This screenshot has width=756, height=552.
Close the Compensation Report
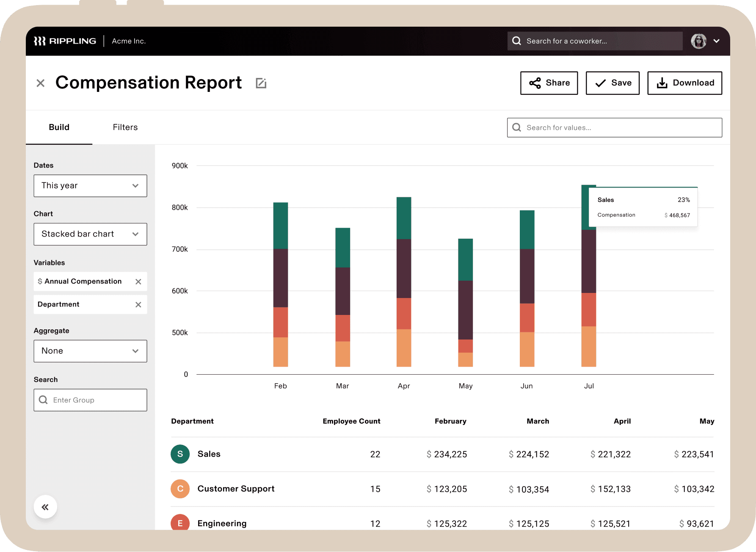41,83
